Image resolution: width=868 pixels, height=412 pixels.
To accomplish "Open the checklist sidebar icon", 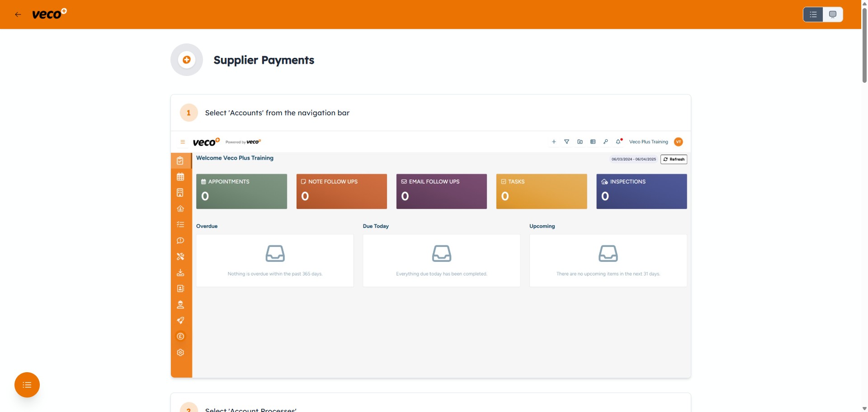I will click(180, 224).
